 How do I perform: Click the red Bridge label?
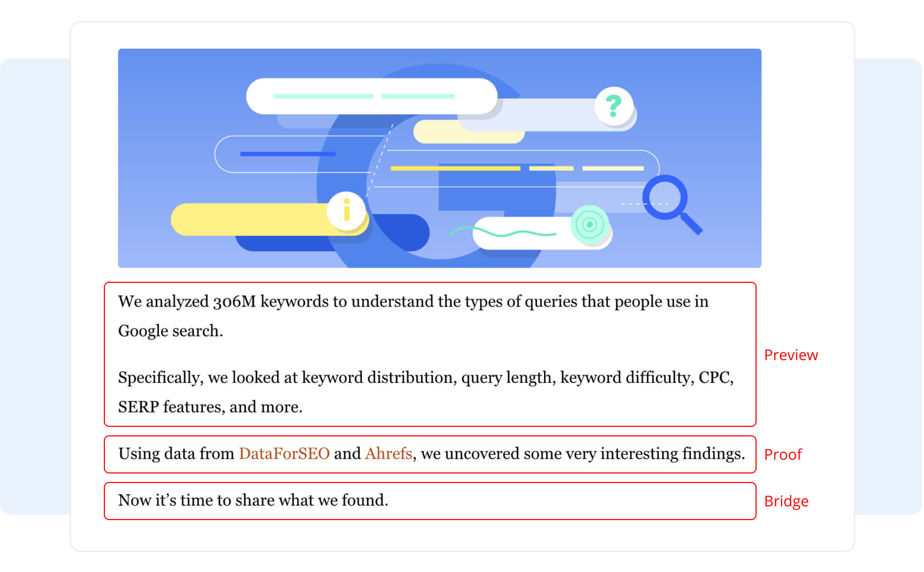click(786, 501)
